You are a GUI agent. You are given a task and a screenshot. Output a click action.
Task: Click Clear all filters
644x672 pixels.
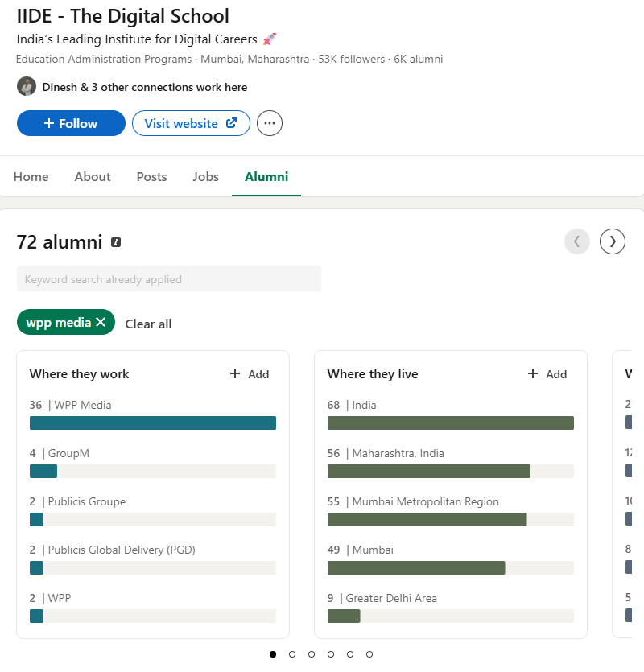(148, 324)
